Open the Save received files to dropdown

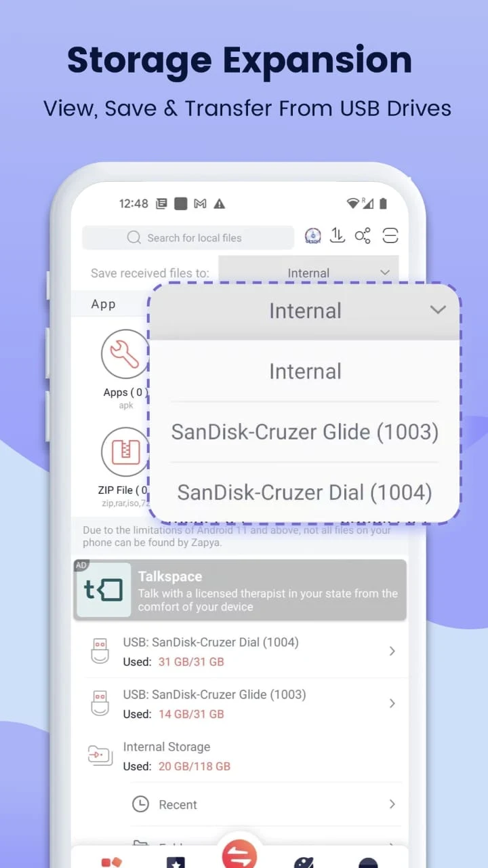[x=308, y=273]
